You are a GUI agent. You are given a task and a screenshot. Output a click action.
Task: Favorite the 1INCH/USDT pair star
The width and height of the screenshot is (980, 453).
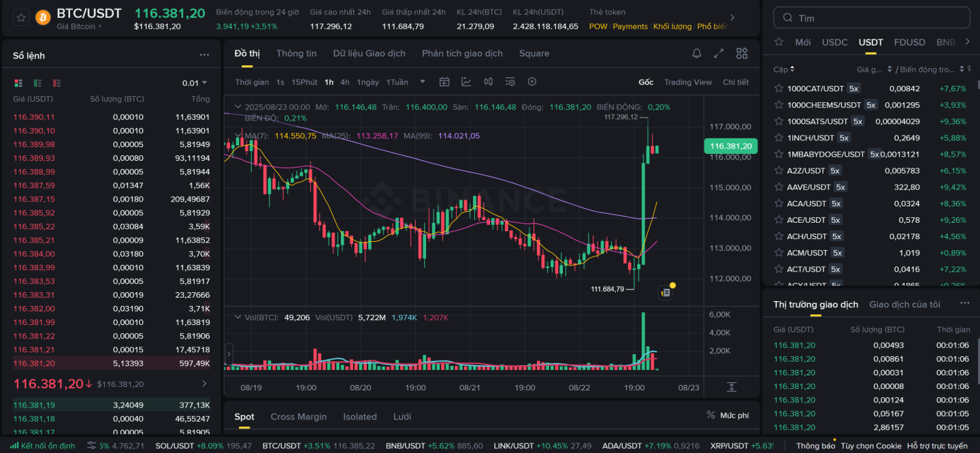[x=779, y=138]
